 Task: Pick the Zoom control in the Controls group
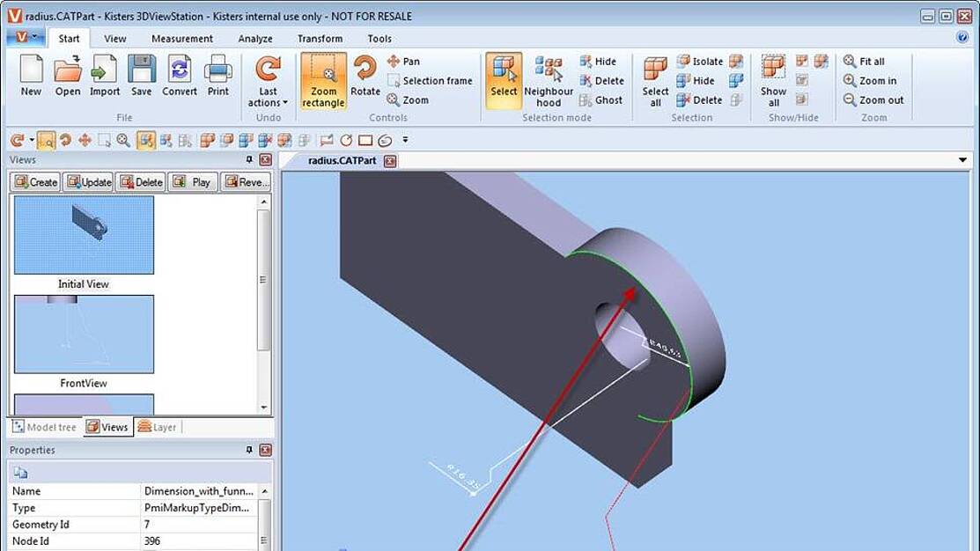(408, 100)
